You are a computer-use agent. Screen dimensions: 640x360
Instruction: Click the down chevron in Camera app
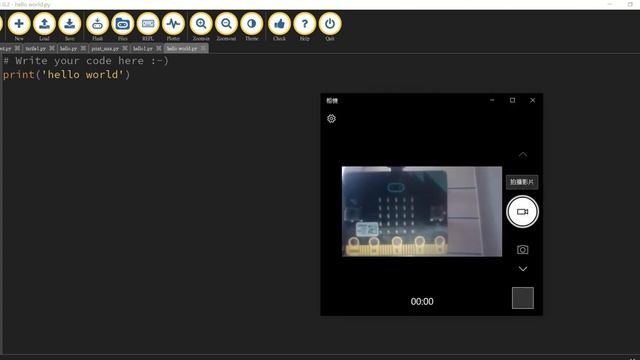523,269
